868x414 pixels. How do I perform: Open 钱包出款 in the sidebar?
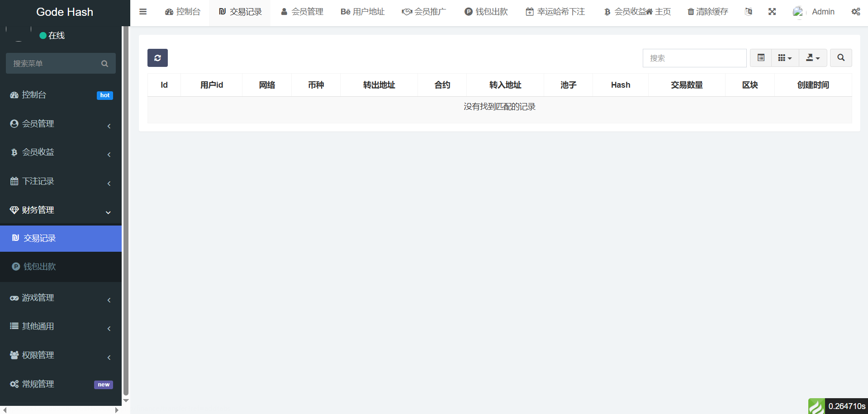click(40, 267)
